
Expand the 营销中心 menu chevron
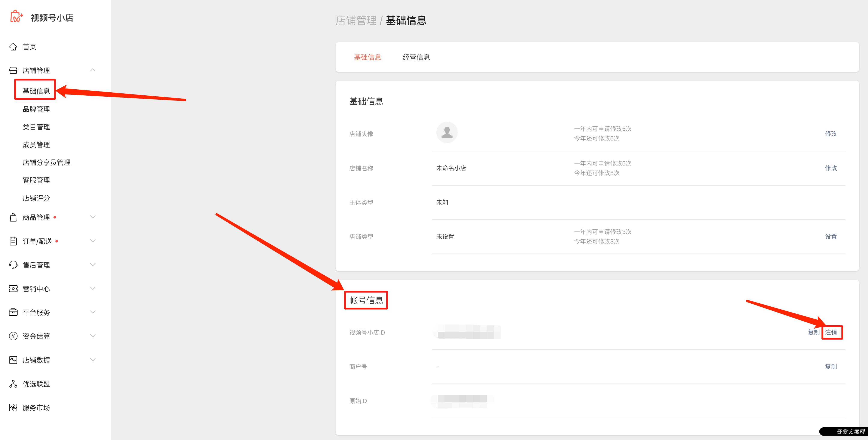93,288
